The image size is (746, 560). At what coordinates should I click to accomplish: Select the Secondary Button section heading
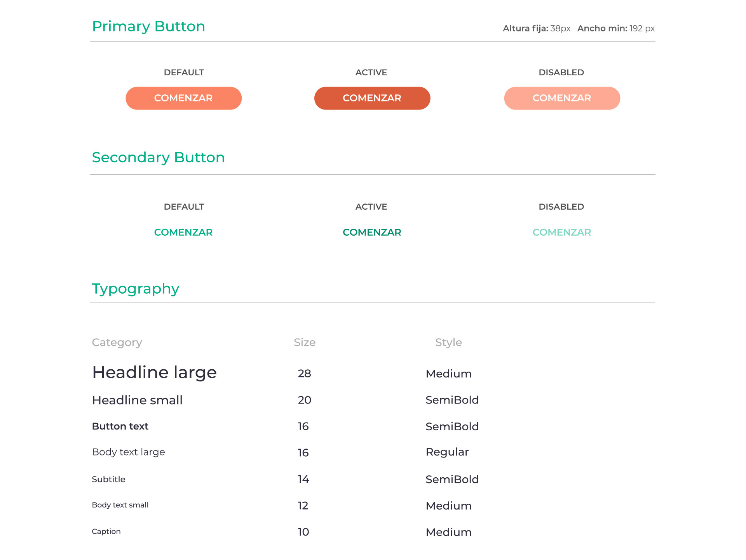coord(158,158)
